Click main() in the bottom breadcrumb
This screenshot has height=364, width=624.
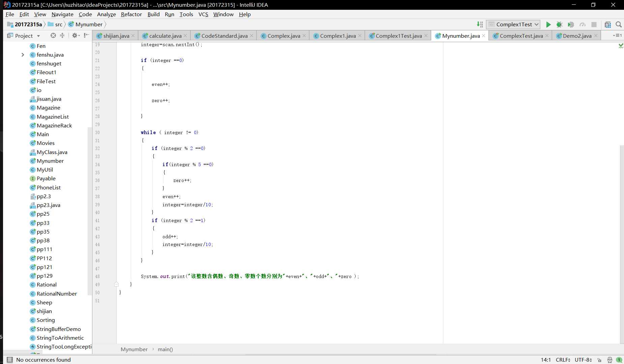click(x=165, y=349)
